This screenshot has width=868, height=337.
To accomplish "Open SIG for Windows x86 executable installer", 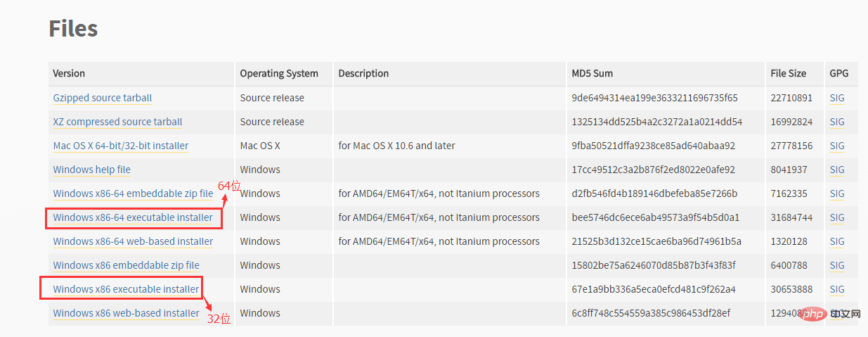I will click(837, 289).
